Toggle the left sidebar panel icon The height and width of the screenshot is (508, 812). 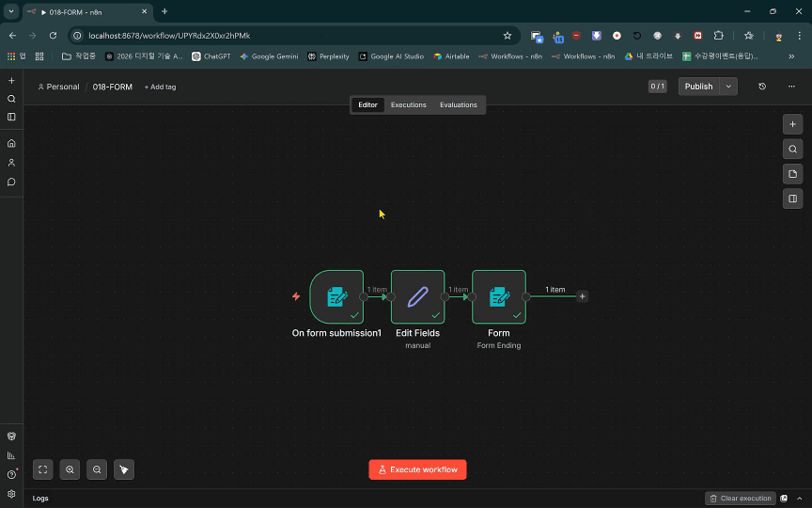click(x=11, y=118)
